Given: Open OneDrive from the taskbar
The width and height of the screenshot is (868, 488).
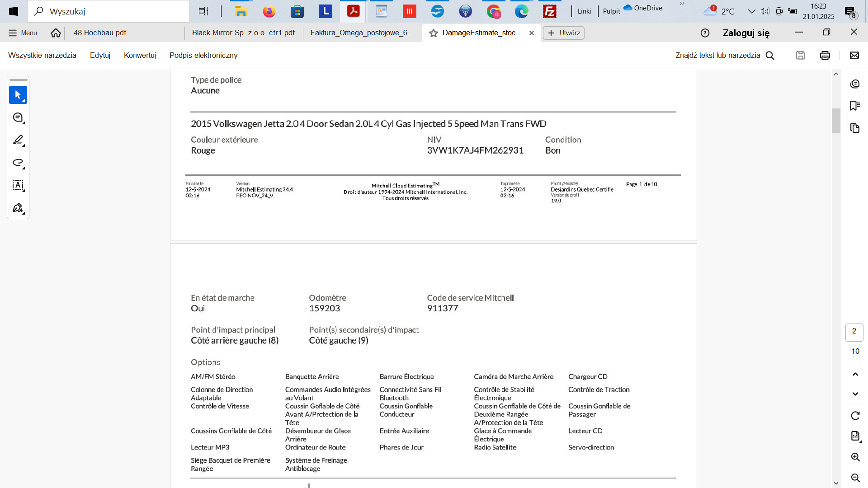Looking at the screenshot, I should pyautogui.click(x=643, y=8).
